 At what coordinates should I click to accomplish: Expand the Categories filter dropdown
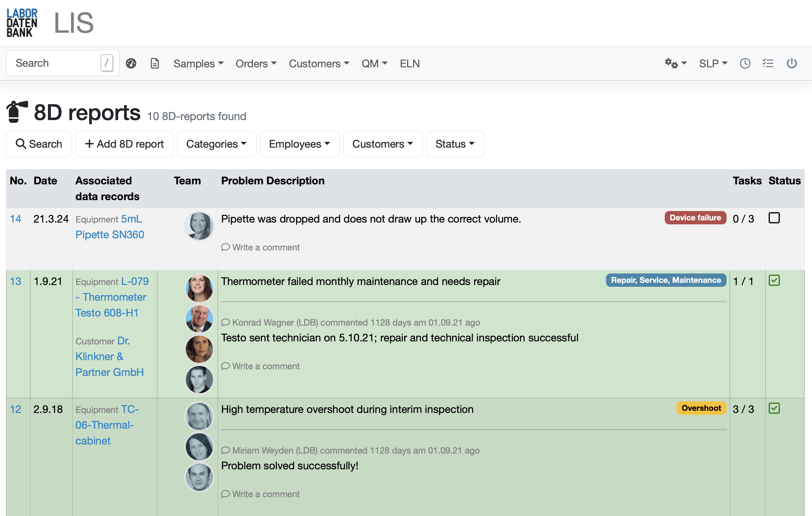tap(216, 144)
